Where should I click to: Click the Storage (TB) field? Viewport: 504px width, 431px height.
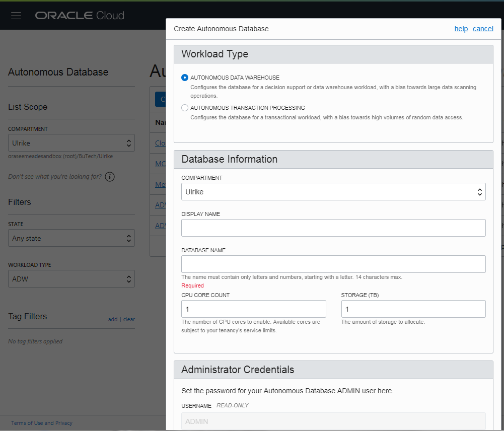click(x=413, y=309)
